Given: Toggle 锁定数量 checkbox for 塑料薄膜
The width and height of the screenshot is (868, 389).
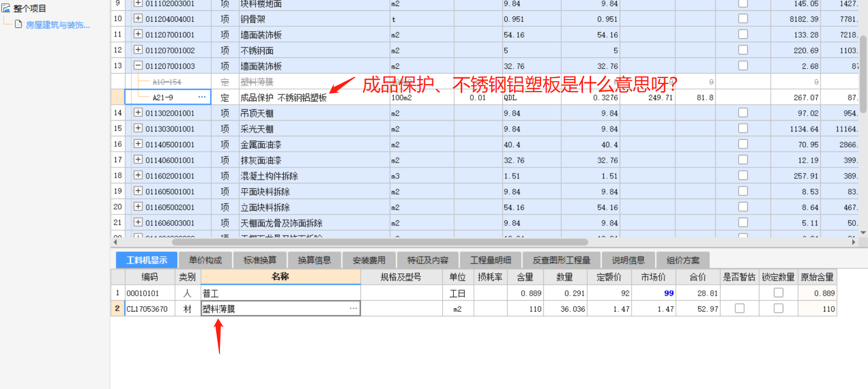Looking at the screenshot, I should (x=778, y=308).
